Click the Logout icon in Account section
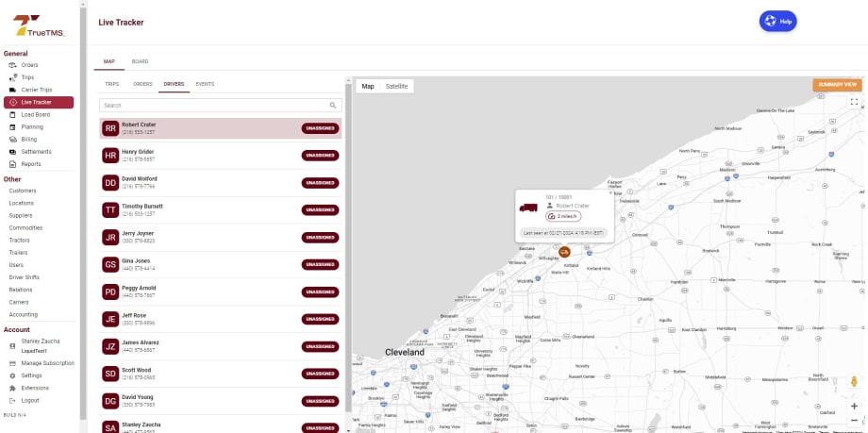 point(12,400)
